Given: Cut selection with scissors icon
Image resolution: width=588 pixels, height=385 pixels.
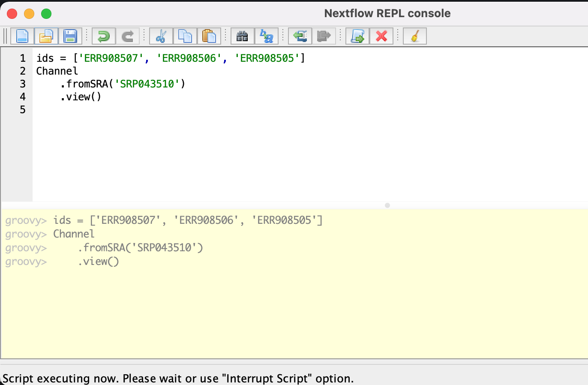Looking at the screenshot, I should pos(161,36).
